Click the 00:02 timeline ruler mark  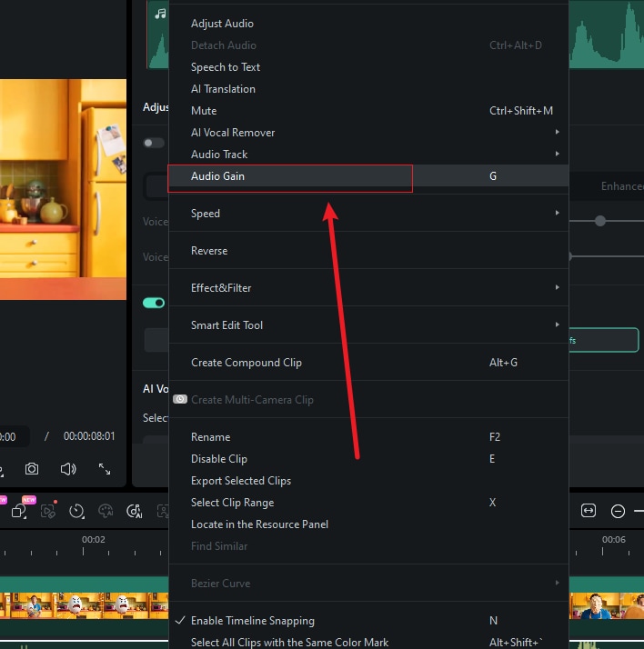93,539
